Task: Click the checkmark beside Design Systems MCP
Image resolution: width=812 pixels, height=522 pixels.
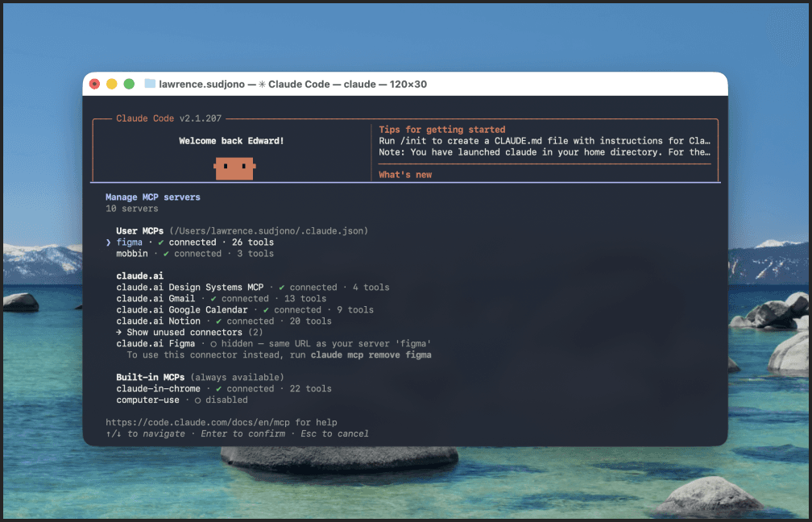Action: (x=282, y=288)
